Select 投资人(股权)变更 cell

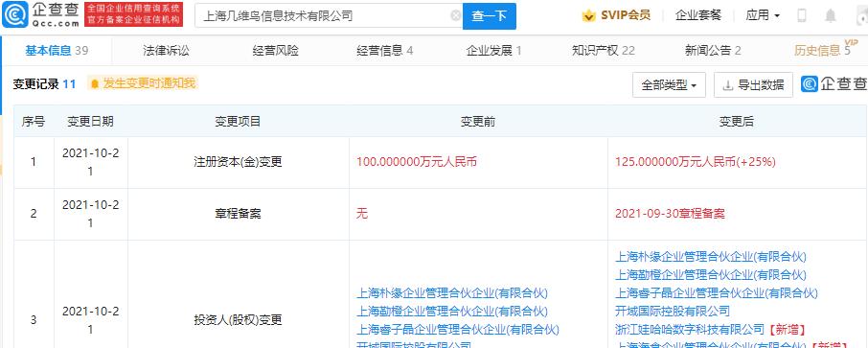238,320
